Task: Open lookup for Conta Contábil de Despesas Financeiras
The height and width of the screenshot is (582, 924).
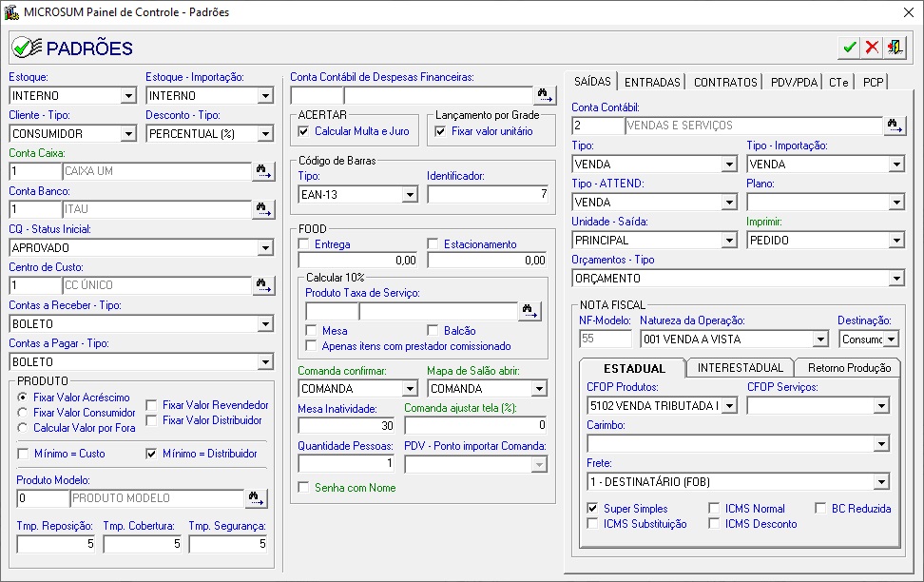Action: click(x=544, y=95)
